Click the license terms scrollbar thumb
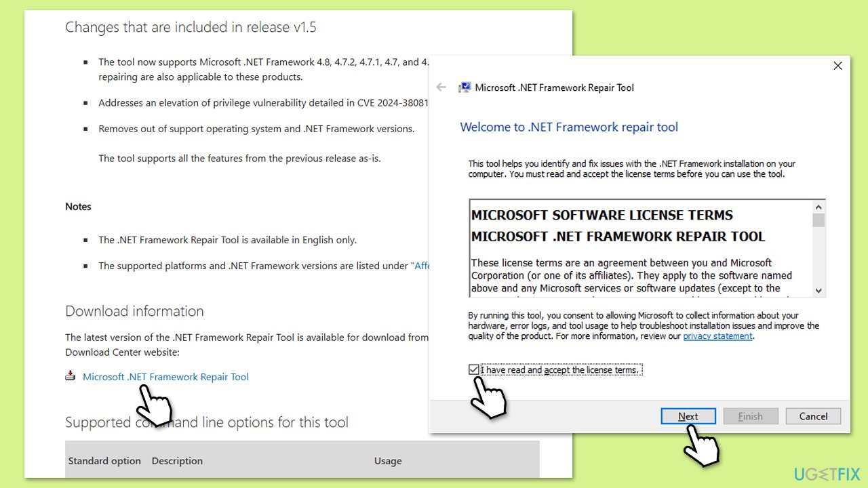 818,220
